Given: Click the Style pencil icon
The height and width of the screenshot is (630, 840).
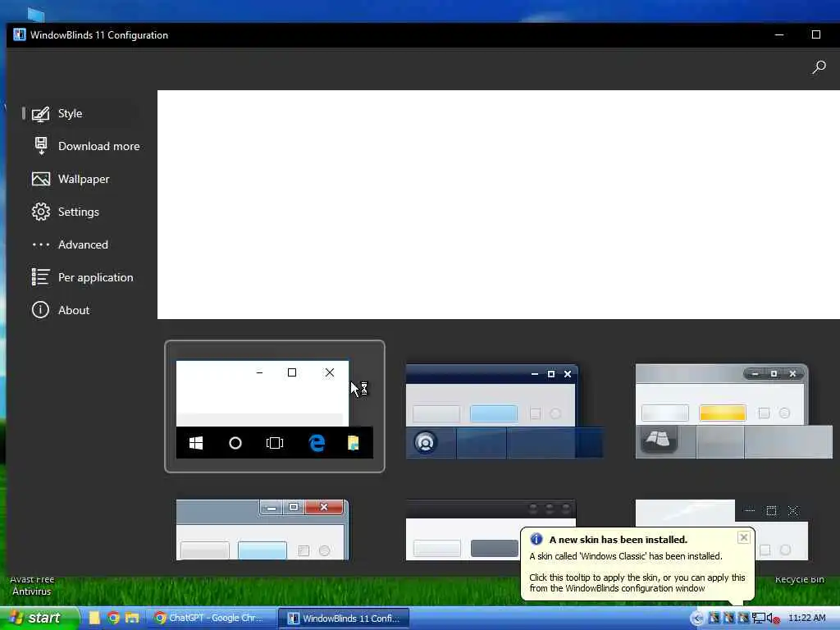Looking at the screenshot, I should click(41, 113).
